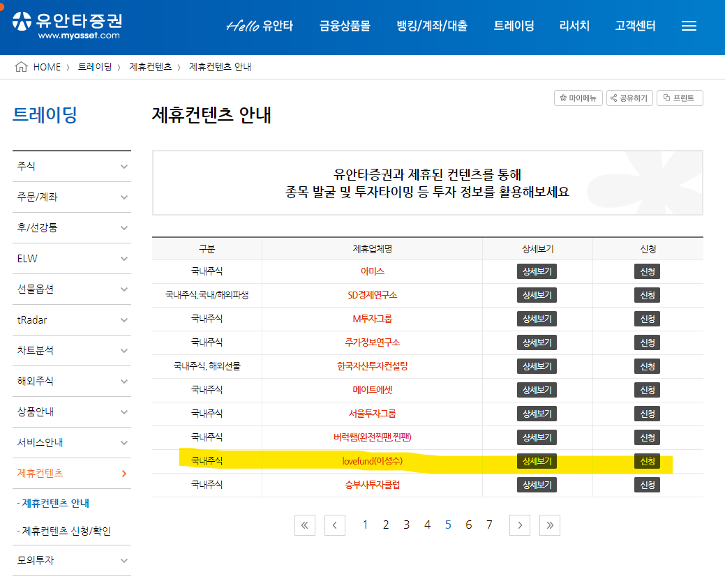Open the hamburger menu icon
The width and height of the screenshot is (725, 588).
pos(689,26)
